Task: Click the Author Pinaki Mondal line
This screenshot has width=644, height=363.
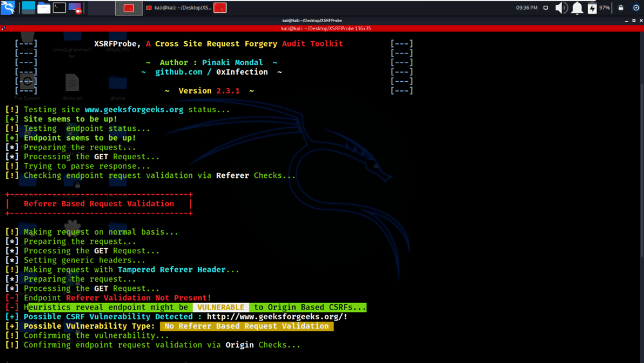Action: click(x=211, y=63)
